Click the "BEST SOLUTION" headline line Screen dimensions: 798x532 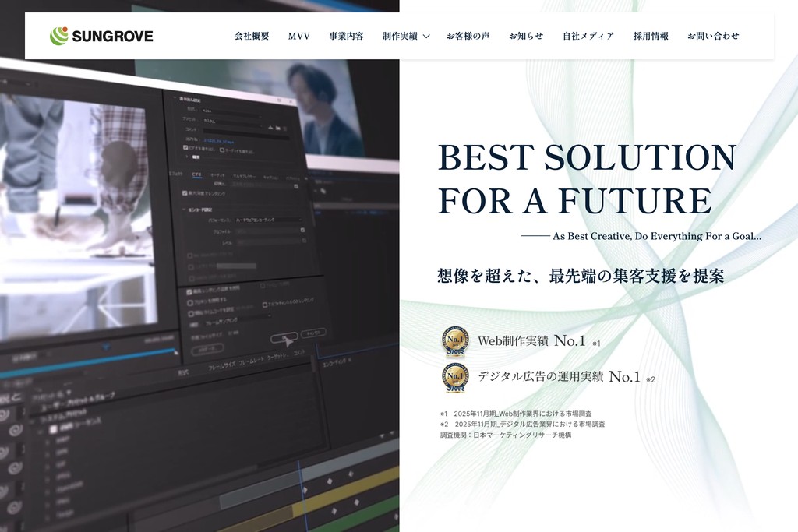click(587, 157)
